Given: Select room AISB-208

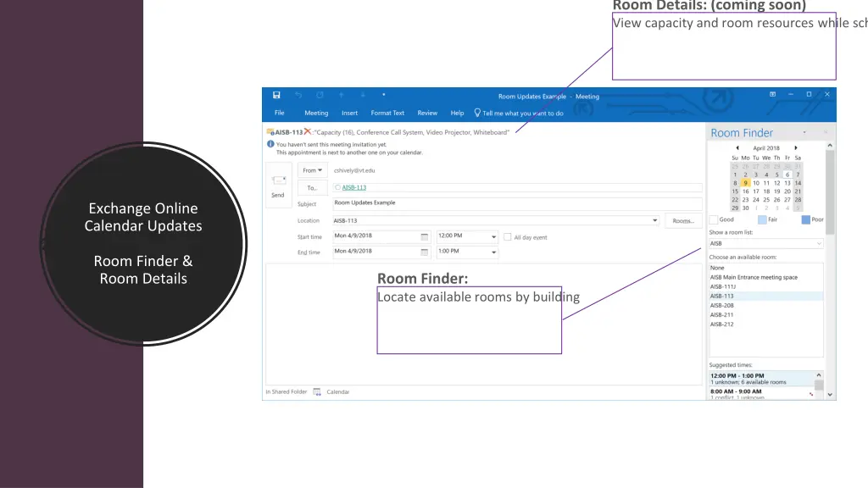Looking at the screenshot, I should (765, 305).
